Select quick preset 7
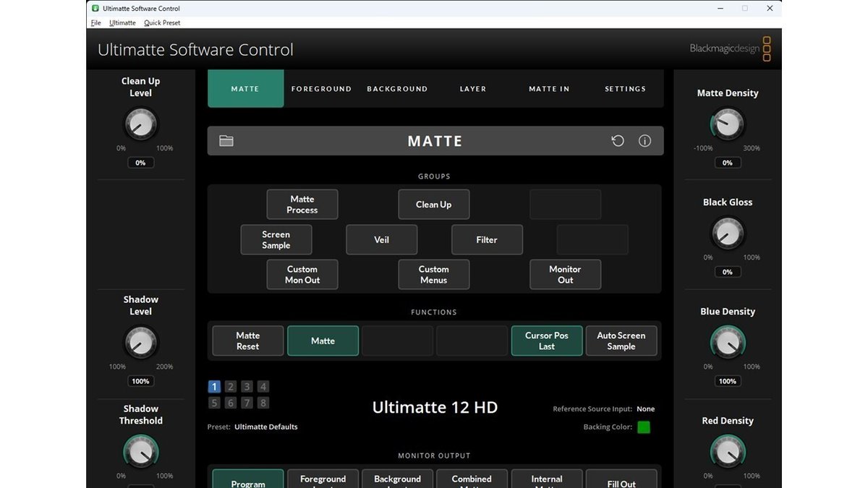 247,403
